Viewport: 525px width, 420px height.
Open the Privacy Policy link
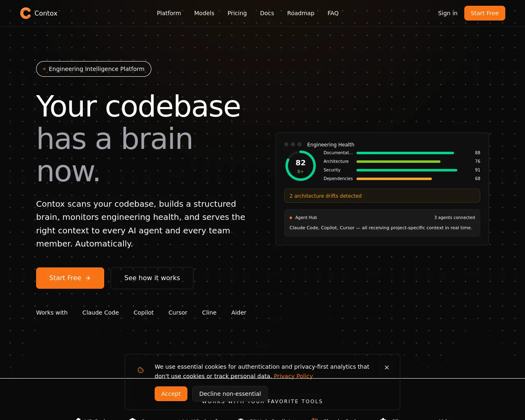293,376
